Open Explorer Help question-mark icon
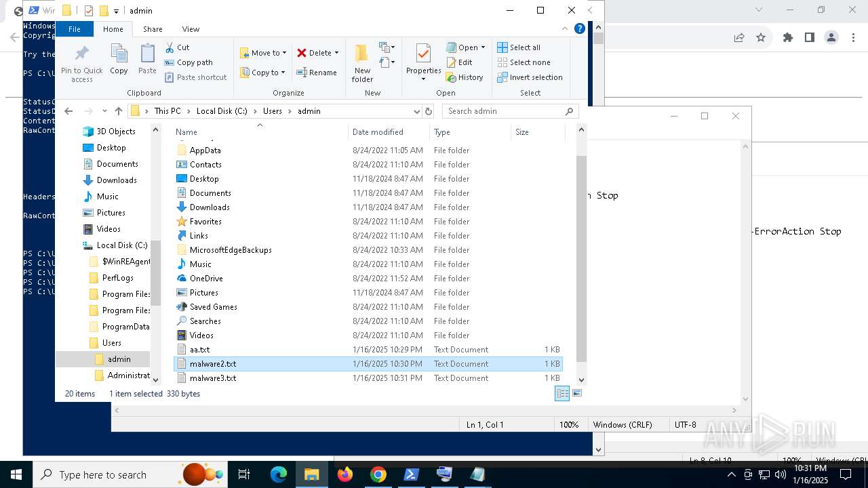This screenshot has width=868, height=488. pos(580,28)
